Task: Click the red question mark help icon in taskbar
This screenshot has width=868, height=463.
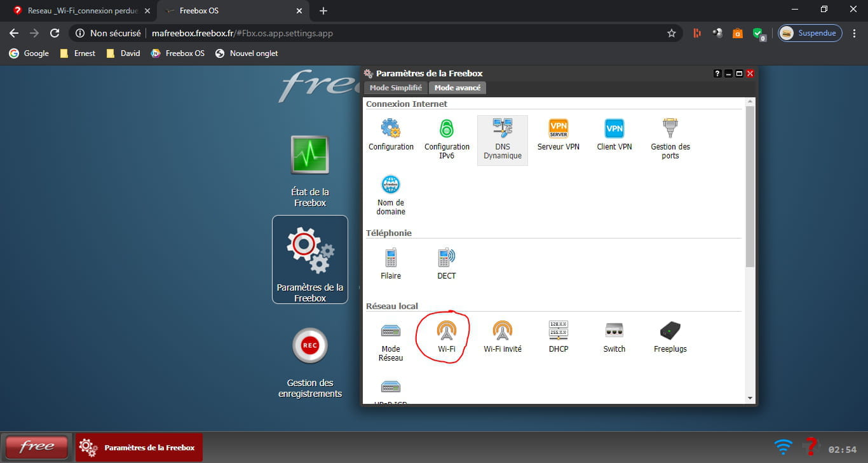Action: (x=810, y=446)
